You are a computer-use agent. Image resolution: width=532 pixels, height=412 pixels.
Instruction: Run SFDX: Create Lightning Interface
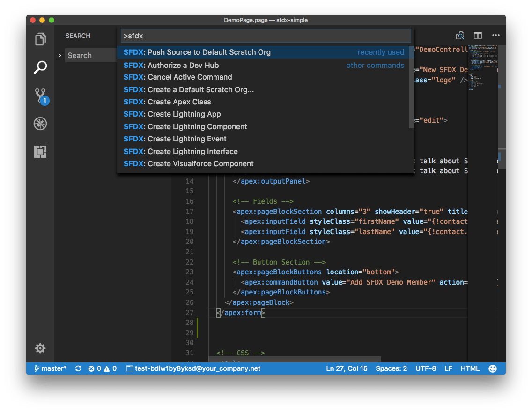tap(263, 151)
